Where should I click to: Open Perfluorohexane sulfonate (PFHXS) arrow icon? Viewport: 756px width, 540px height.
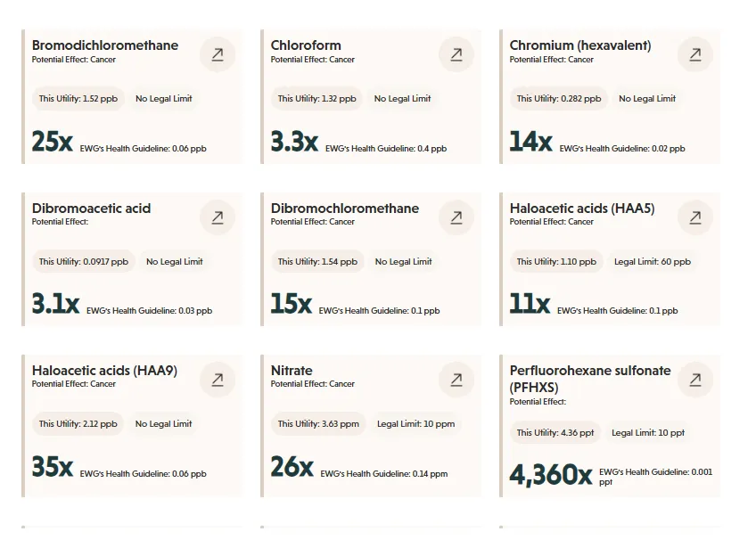click(695, 380)
